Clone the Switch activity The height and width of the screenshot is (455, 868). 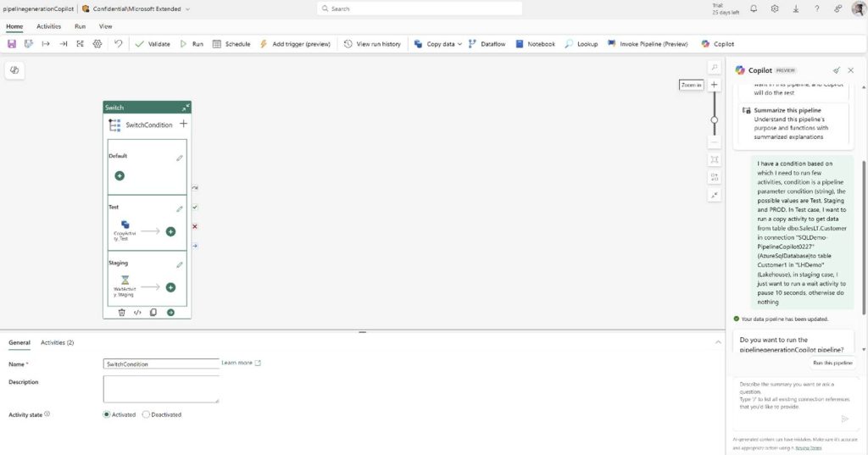[x=153, y=313]
